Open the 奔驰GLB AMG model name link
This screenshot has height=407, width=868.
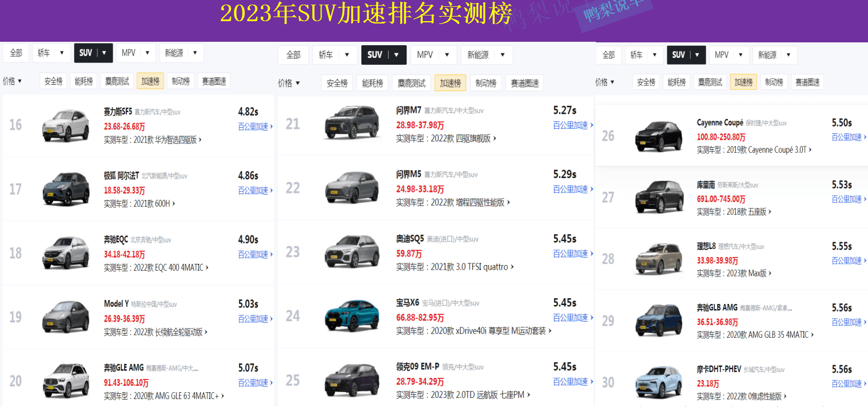point(717,308)
